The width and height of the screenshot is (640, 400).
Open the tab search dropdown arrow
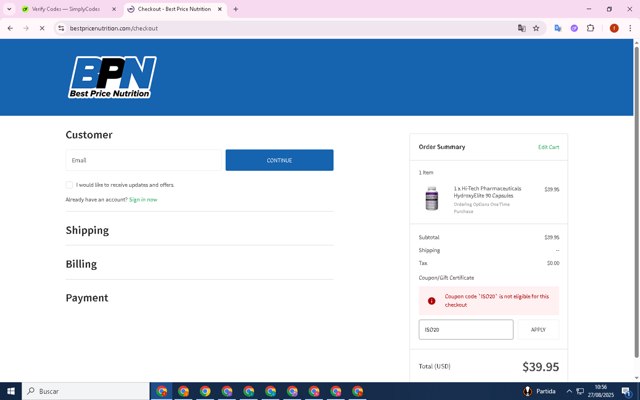pos(9,9)
